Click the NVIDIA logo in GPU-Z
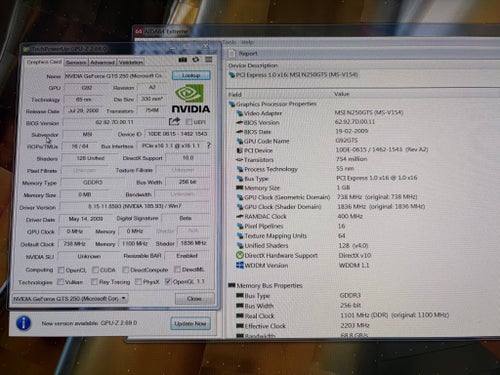The height and width of the screenshot is (375, 500). point(191,99)
